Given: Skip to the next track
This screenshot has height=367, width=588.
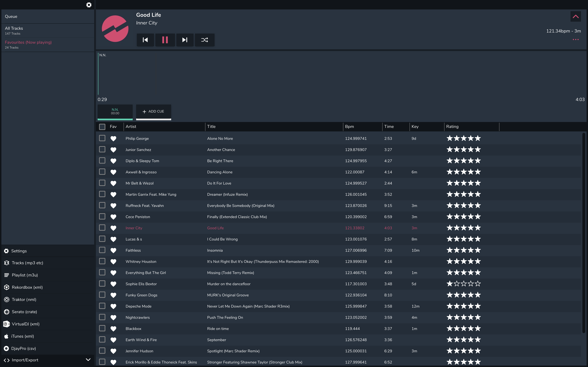Looking at the screenshot, I should 185,40.
